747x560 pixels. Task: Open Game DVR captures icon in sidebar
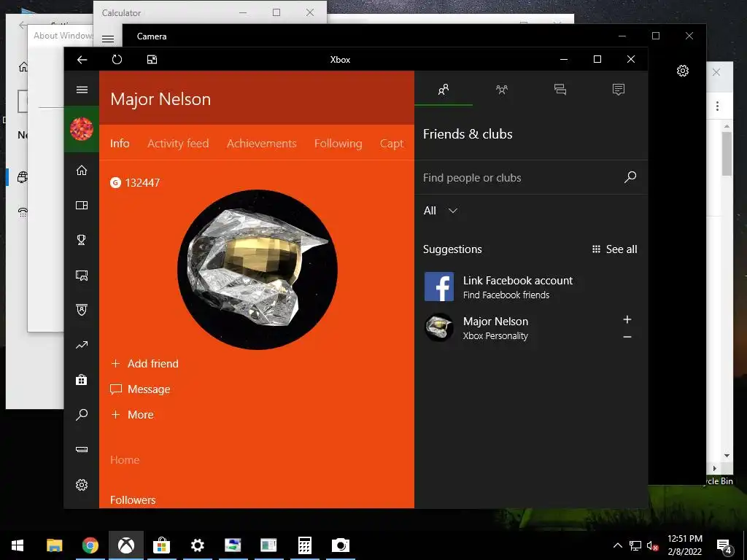[82, 275]
